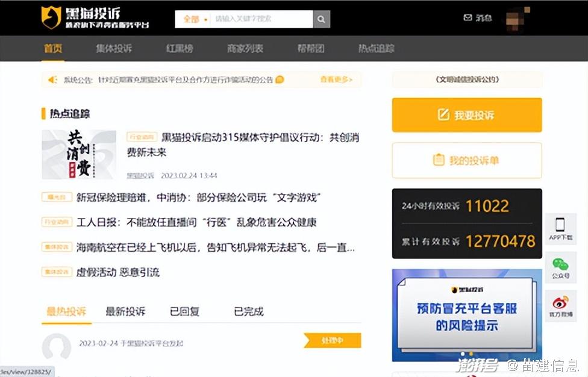Click the 黑猫投诉 shield logo
The image size is (588, 377).
(x=51, y=17)
